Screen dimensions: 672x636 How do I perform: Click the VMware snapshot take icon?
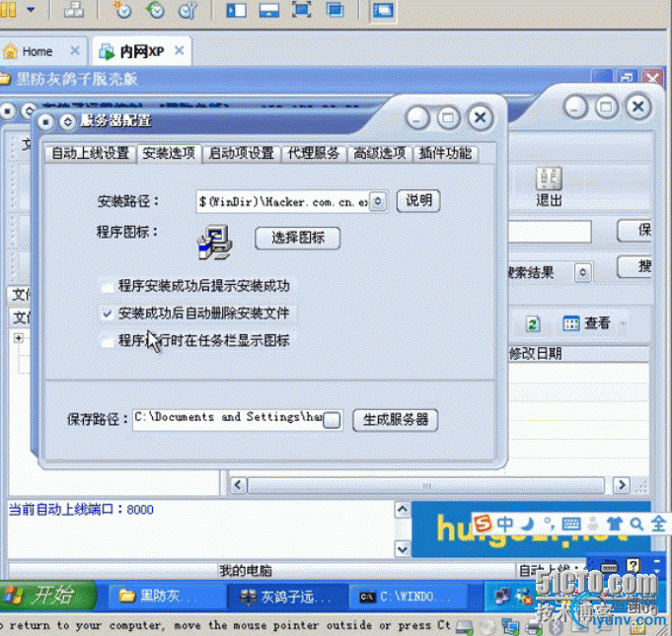[x=122, y=10]
